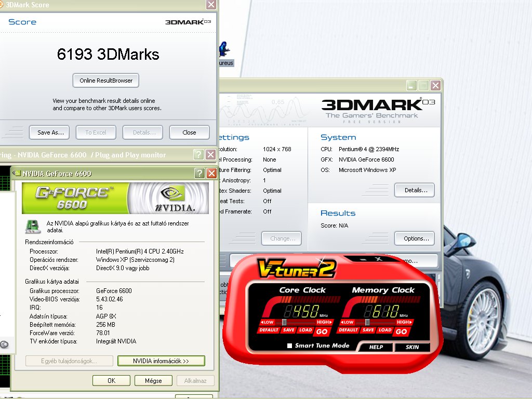Image resolution: width=532 pixels, height=399 pixels.
Task: Click Save As... in 3DMark Score window
Action: [x=49, y=132]
